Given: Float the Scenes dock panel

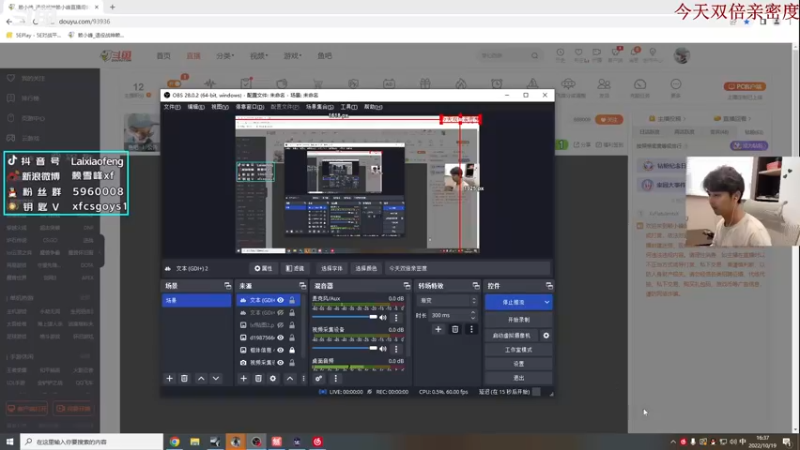Looking at the screenshot, I should [227, 286].
